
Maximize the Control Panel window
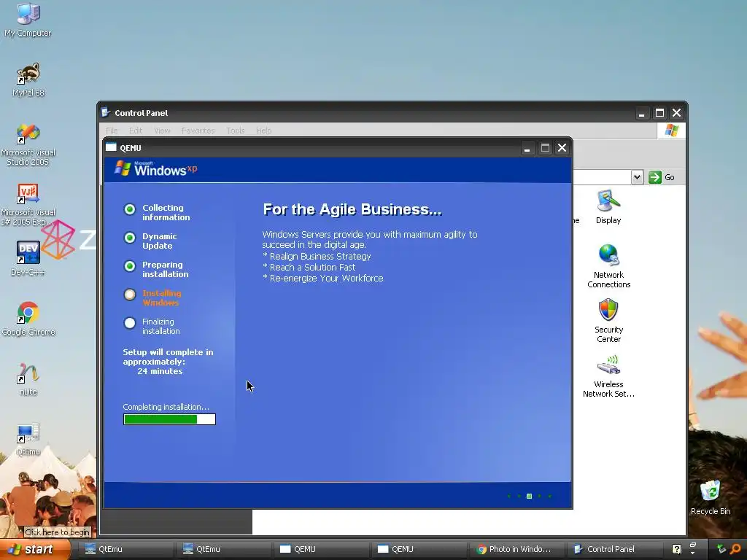click(x=659, y=113)
